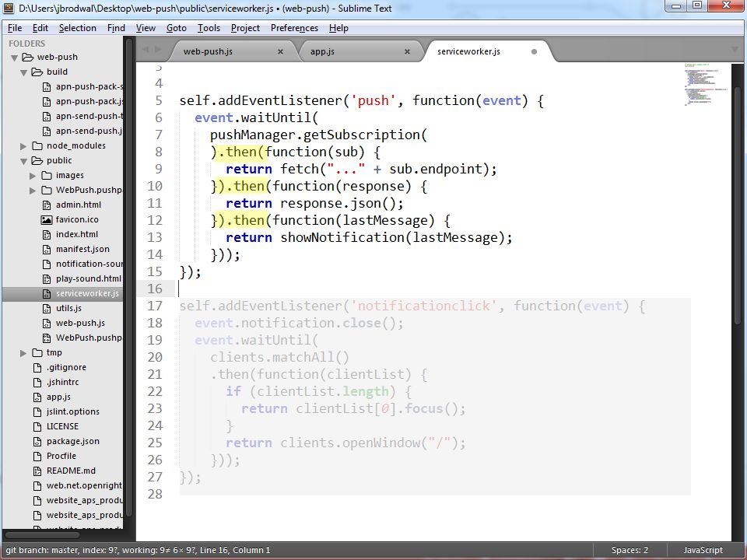Open the Project menu

pyautogui.click(x=245, y=28)
